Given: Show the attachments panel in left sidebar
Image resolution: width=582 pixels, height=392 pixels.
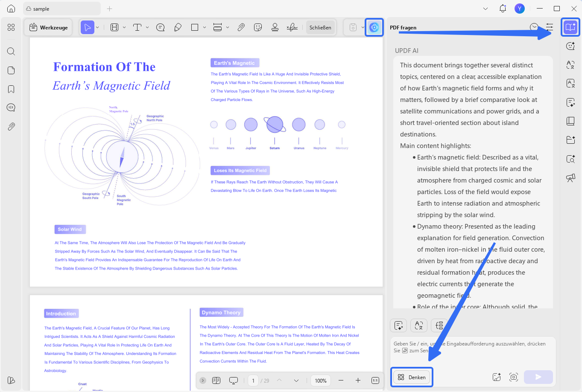Looking at the screenshot, I should 11,127.
